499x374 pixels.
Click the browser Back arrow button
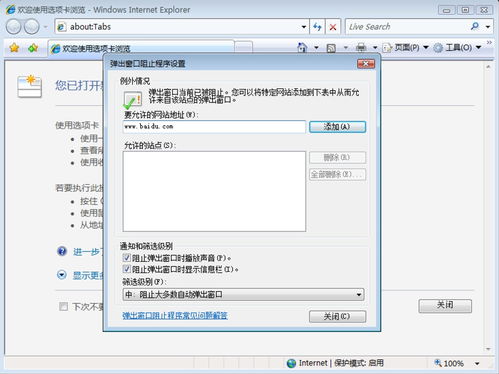pyautogui.click(x=14, y=27)
